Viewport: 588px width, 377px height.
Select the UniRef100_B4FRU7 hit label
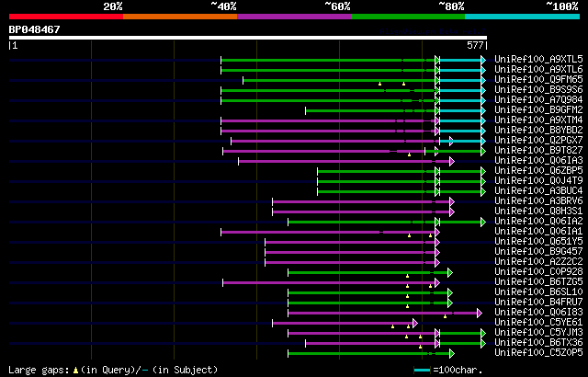(538, 303)
